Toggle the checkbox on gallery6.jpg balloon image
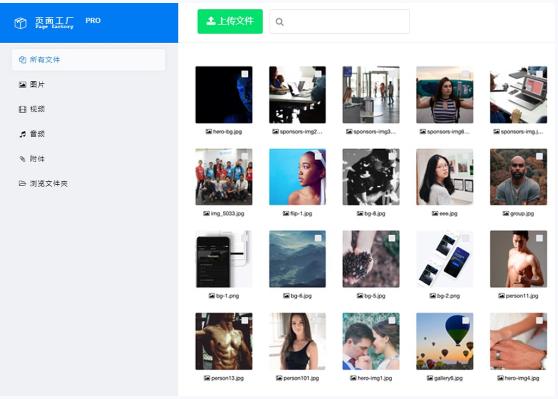Image resolution: width=558 pixels, height=399 pixels. point(465,320)
